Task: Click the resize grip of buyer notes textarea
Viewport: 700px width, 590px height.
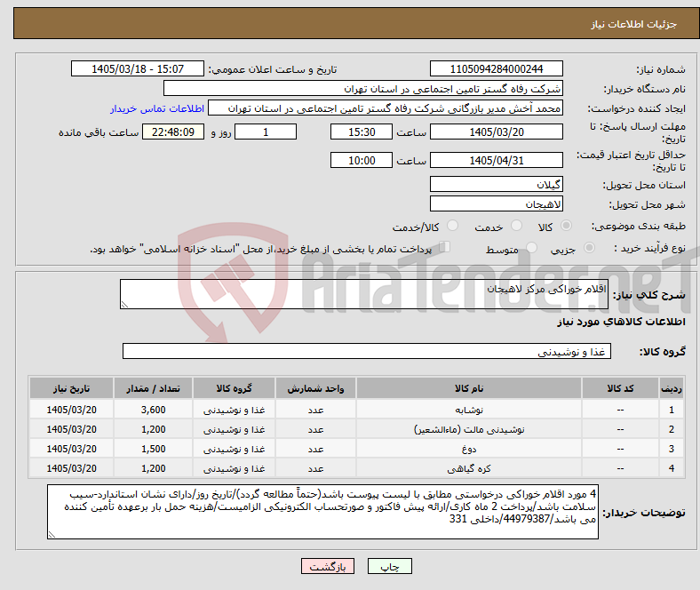Action: 52,535
